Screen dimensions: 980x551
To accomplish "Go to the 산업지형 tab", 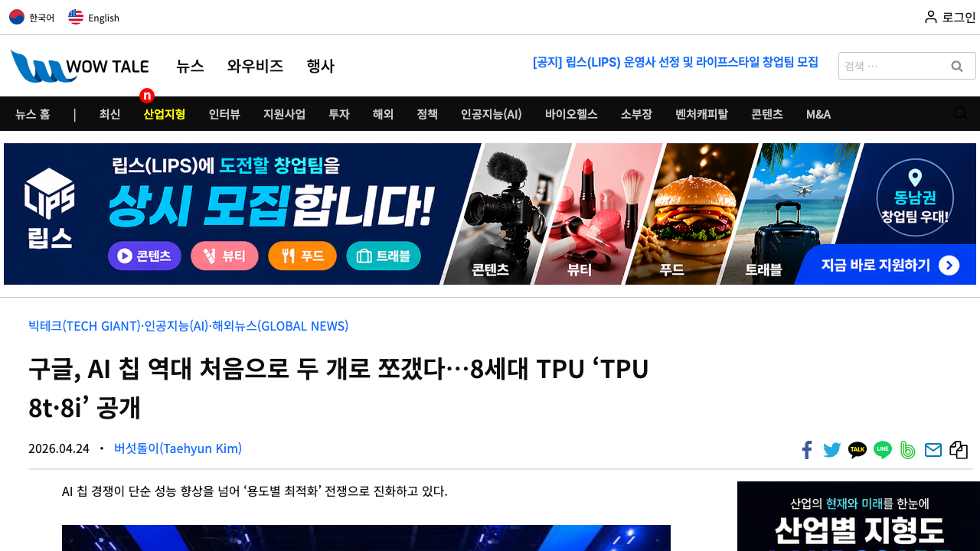I will click(165, 114).
